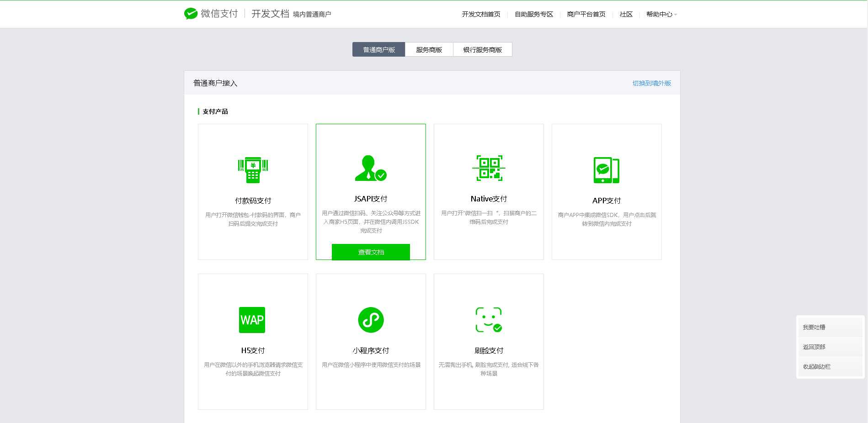The width and height of the screenshot is (868, 423).
Task: Click the H5支付 description text
Action: 253,369
